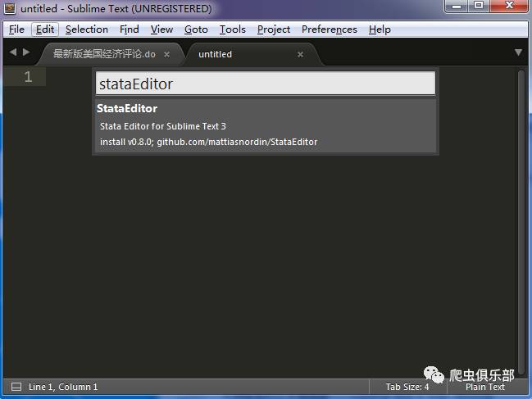Open the File menu
The height and width of the screenshot is (399, 532).
tap(16, 29)
